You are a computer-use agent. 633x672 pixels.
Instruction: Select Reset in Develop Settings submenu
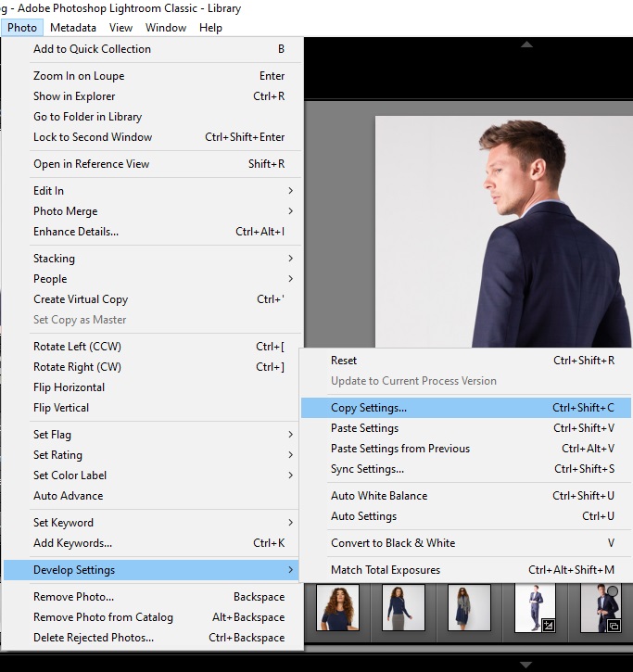coord(466,361)
